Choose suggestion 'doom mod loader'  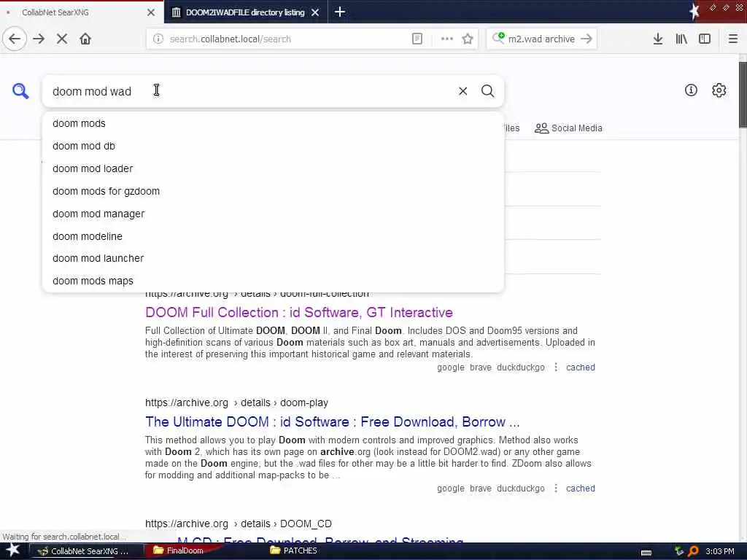[x=273, y=168]
